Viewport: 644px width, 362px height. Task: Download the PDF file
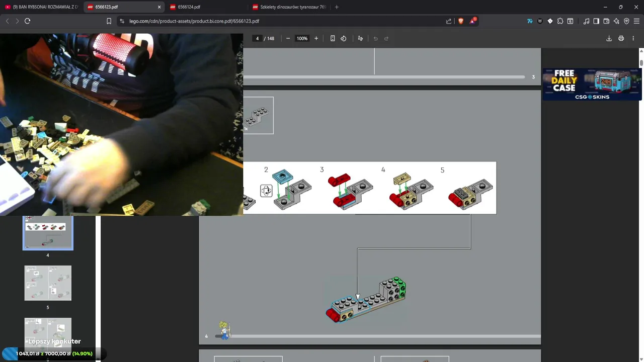pos(609,38)
